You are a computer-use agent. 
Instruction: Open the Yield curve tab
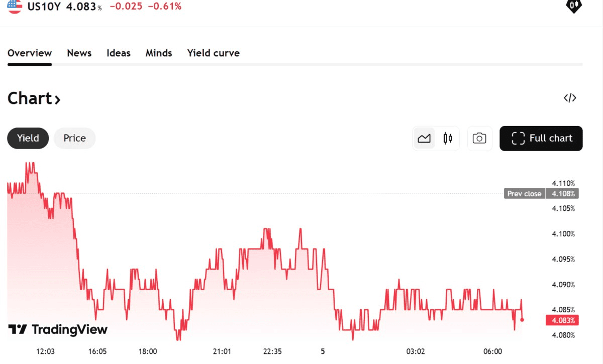click(214, 53)
